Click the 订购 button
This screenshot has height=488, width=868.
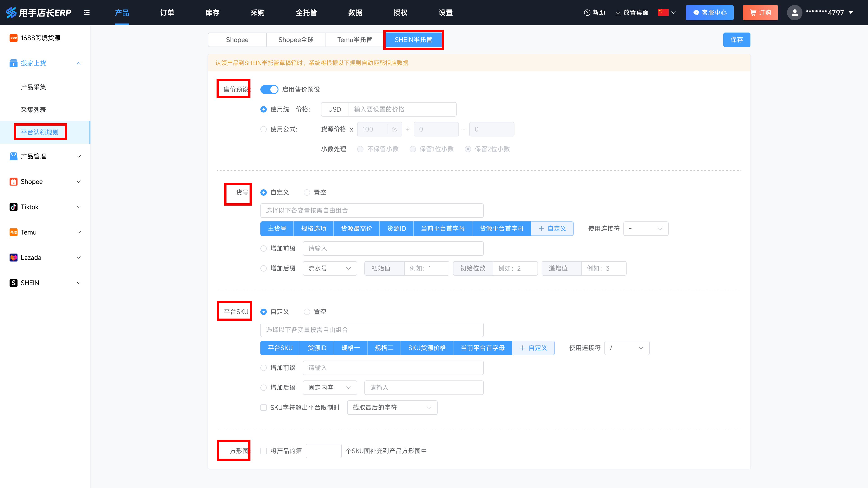[x=760, y=13]
